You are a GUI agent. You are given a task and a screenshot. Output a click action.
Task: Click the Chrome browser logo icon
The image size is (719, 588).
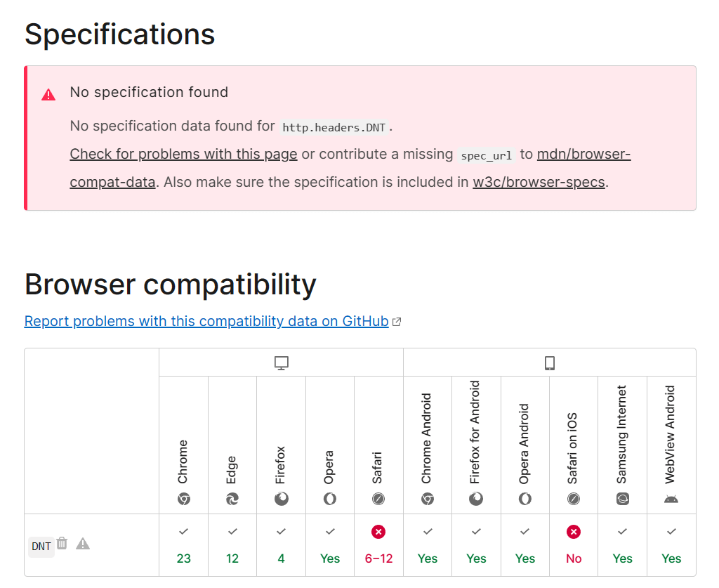coord(183,499)
